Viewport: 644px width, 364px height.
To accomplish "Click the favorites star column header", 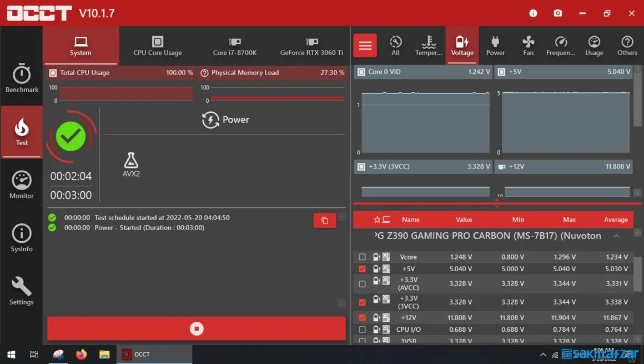I will point(377,220).
